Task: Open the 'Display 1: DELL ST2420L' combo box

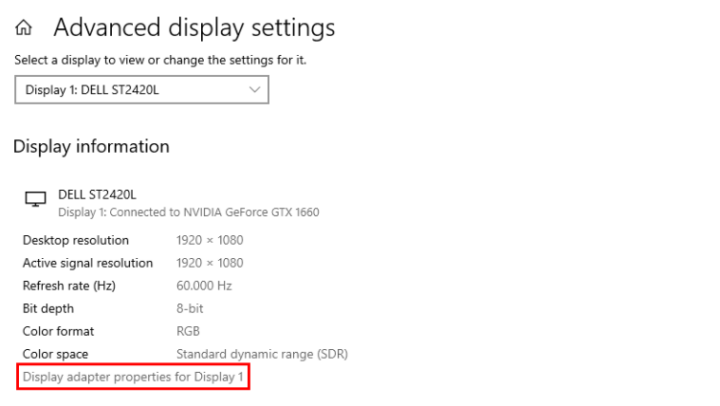Action: tap(141, 90)
